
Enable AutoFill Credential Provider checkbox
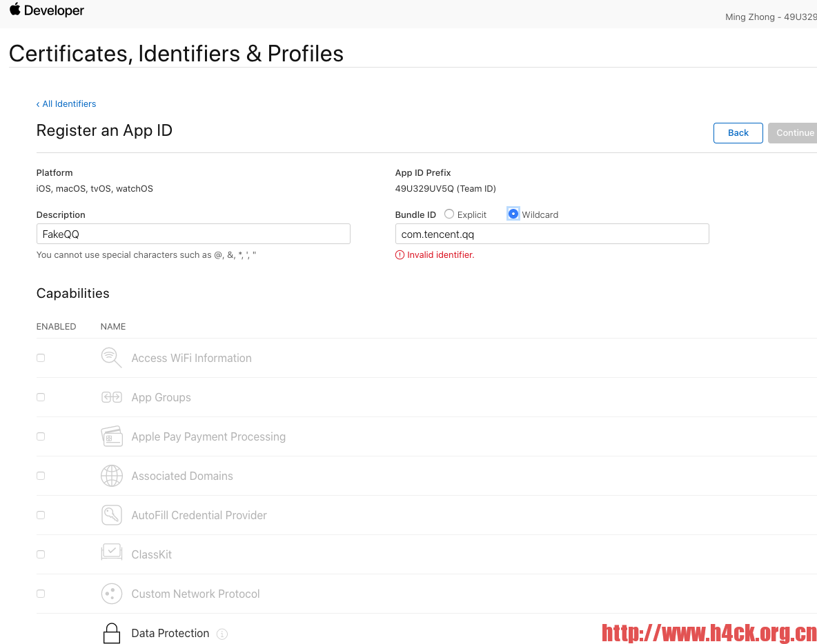41,515
